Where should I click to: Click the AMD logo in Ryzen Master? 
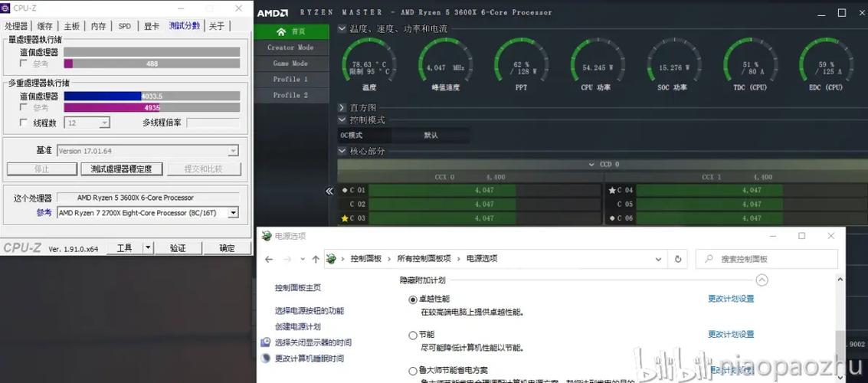pyautogui.click(x=273, y=12)
